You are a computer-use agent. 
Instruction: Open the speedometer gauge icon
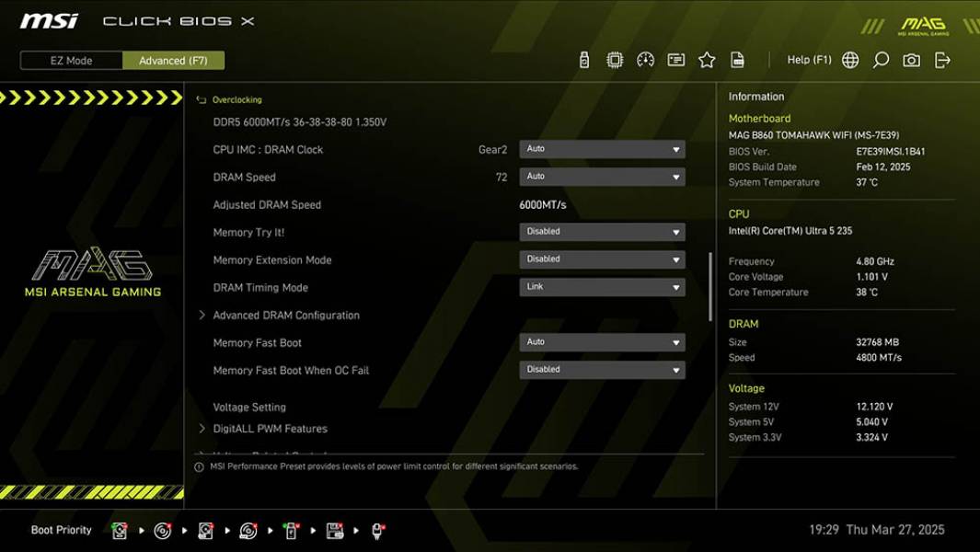pyautogui.click(x=645, y=60)
